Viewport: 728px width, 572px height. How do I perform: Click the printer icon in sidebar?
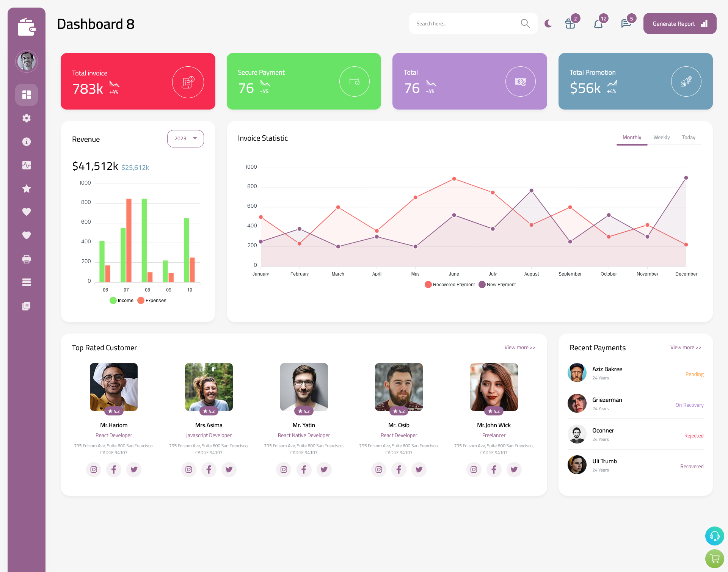(x=27, y=259)
